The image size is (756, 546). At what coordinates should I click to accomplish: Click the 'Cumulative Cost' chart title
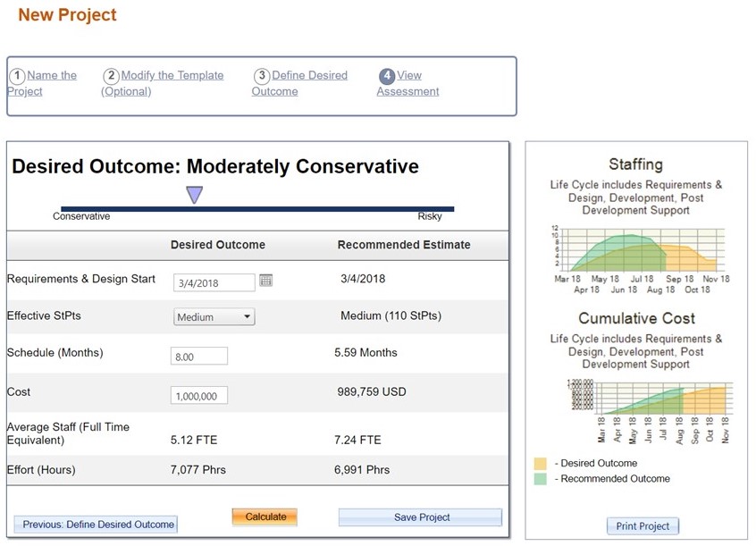pos(637,318)
